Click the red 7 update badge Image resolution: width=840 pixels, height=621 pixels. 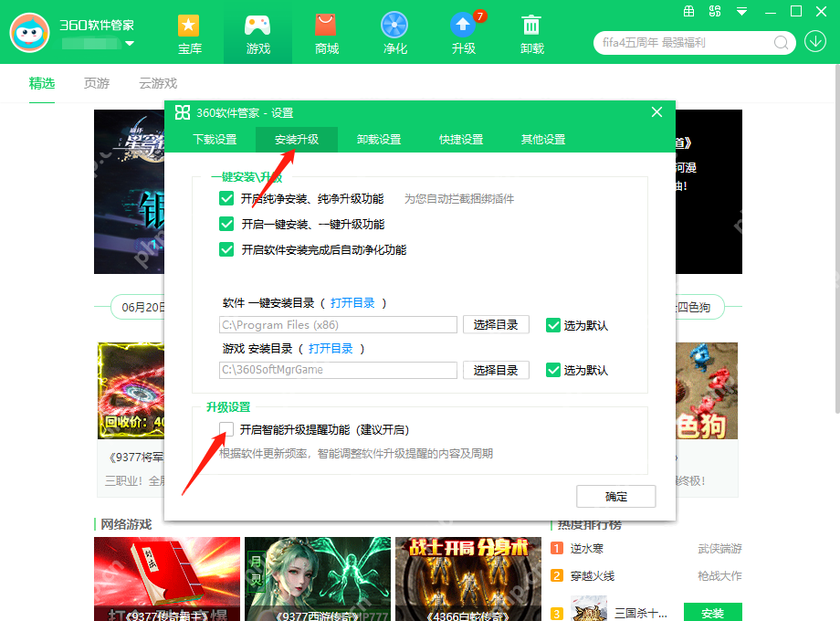click(x=480, y=16)
